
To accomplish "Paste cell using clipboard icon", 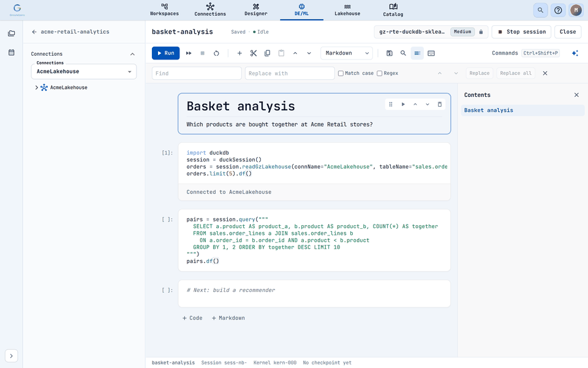I will tap(281, 53).
